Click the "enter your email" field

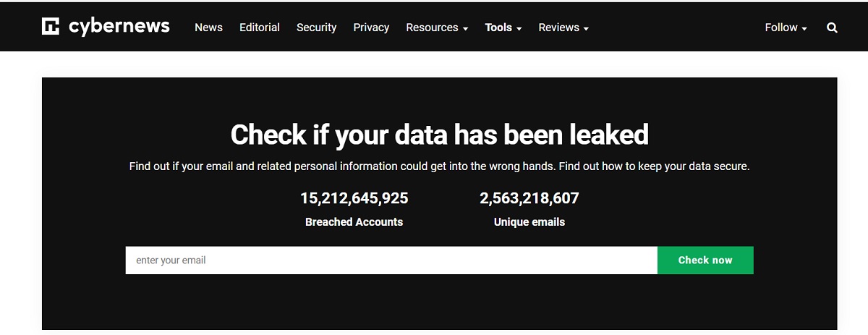391,260
